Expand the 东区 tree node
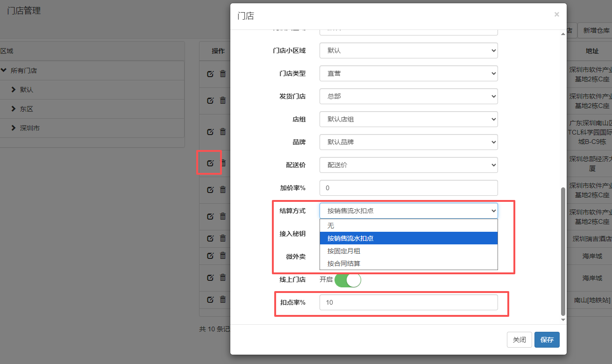Viewport: 612px width, 364px height. coord(14,109)
